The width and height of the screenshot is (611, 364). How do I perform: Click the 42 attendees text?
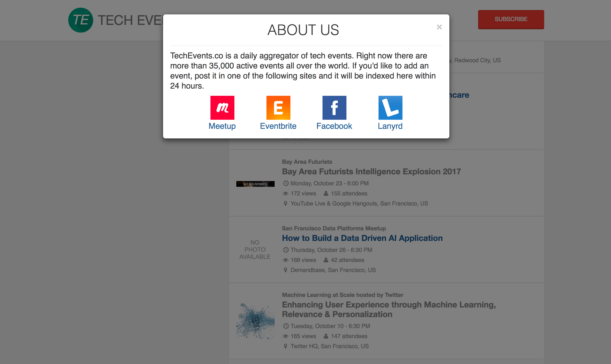(x=347, y=260)
